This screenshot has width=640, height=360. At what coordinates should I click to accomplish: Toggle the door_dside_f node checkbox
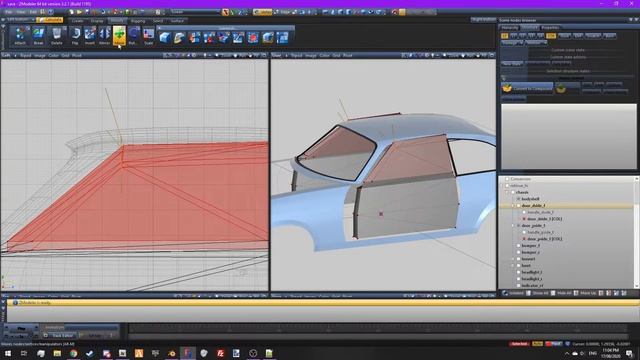[x=518, y=206]
